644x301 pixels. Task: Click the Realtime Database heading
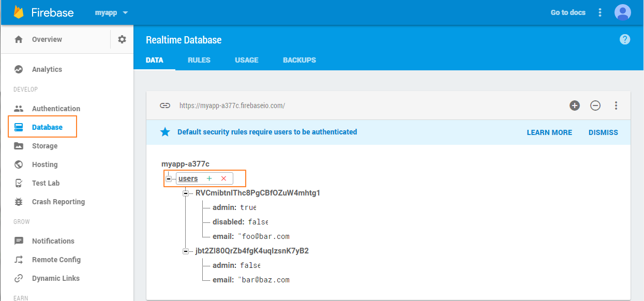coord(184,40)
